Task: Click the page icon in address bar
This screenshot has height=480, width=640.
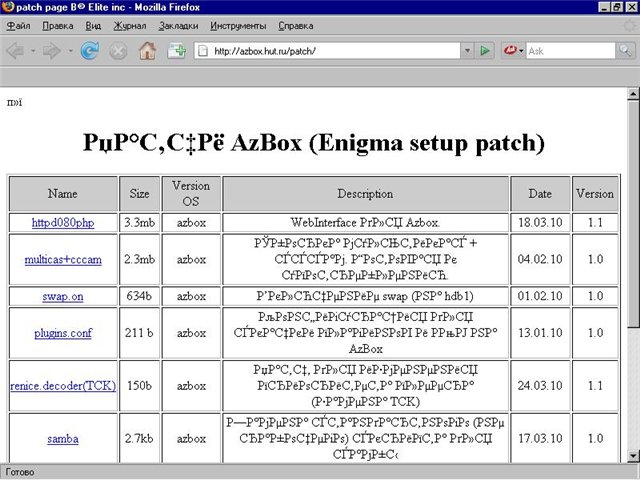Action: 202,51
